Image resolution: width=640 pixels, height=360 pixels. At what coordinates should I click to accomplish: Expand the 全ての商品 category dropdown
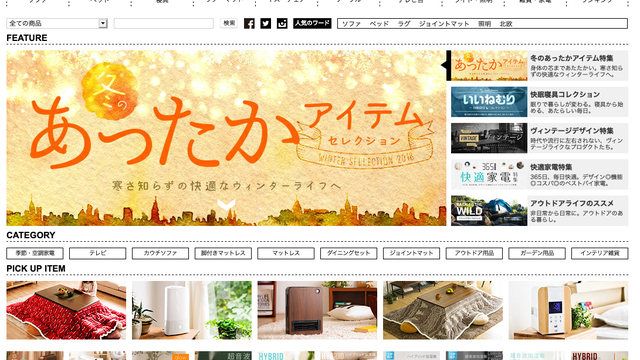[x=57, y=23]
